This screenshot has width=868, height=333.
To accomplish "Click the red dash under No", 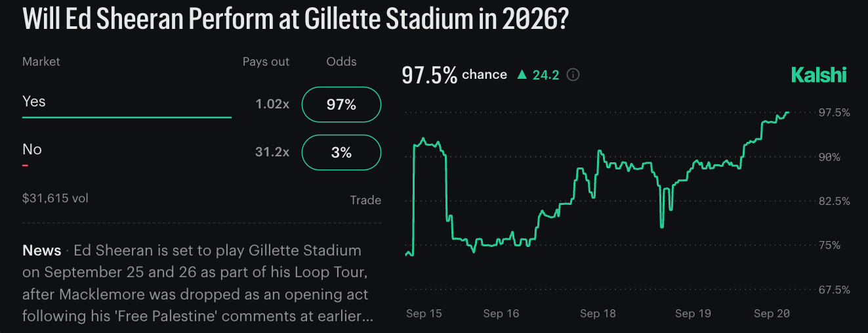I will pos(25,166).
